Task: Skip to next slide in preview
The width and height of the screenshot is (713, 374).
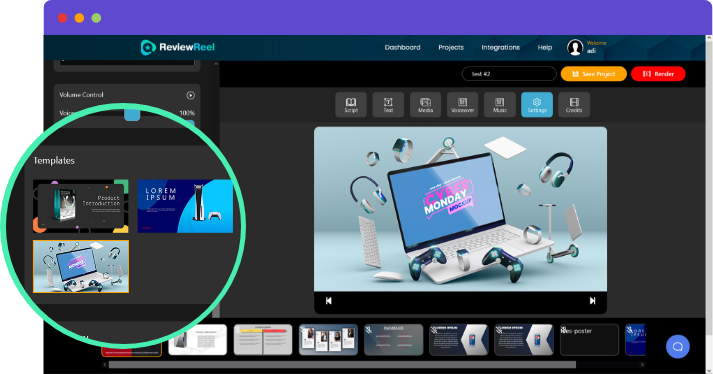Action: 592,301
